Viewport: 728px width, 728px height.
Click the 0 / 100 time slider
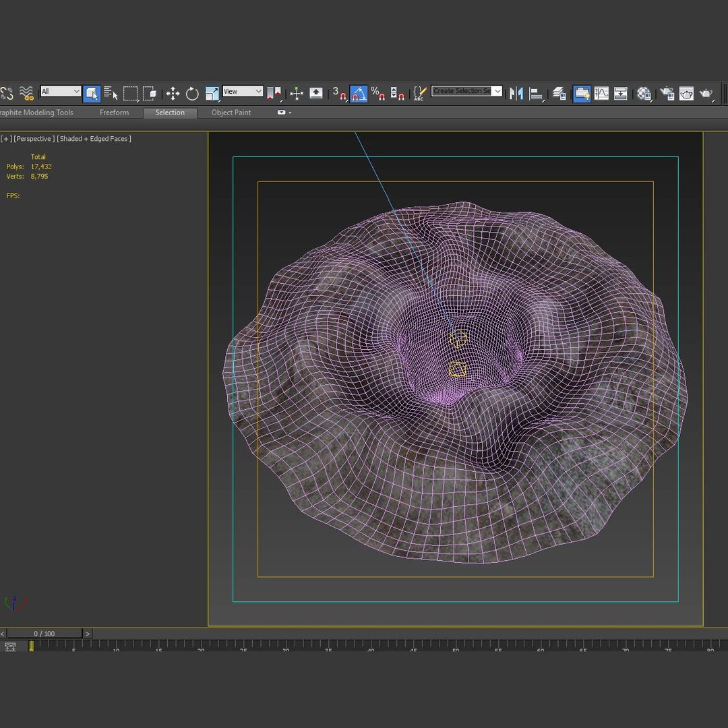[x=44, y=634]
